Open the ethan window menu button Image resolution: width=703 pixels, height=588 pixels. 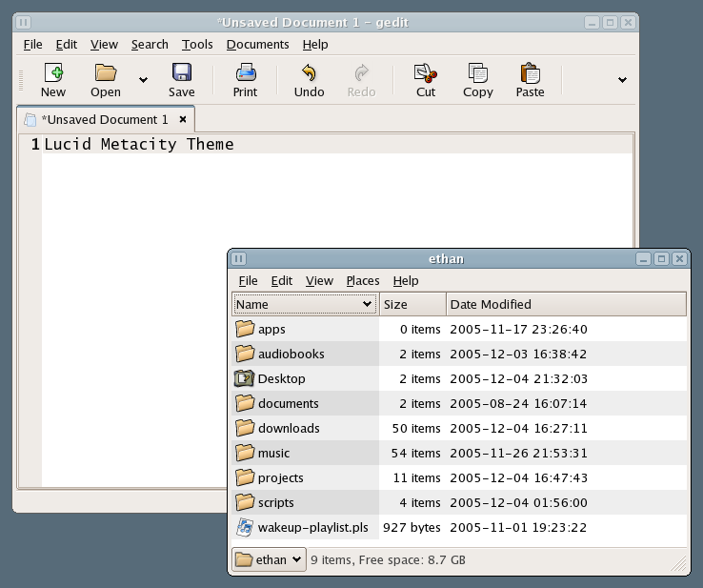(x=239, y=258)
